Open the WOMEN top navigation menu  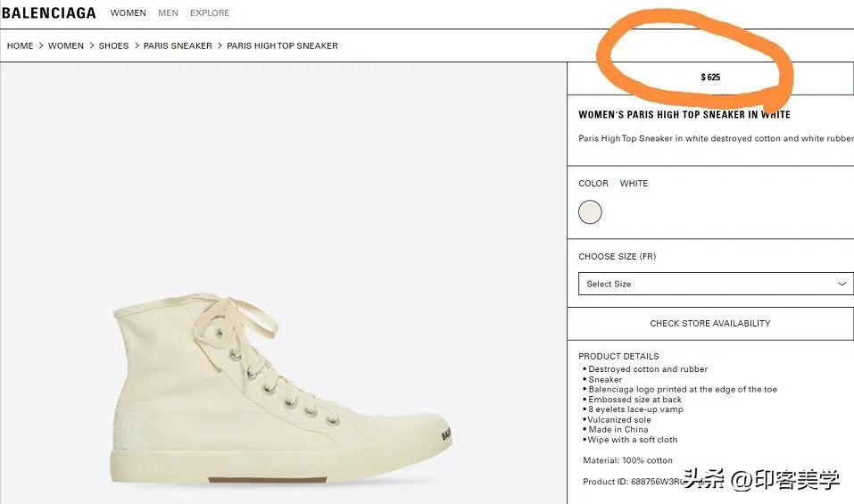click(x=129, y=13)
